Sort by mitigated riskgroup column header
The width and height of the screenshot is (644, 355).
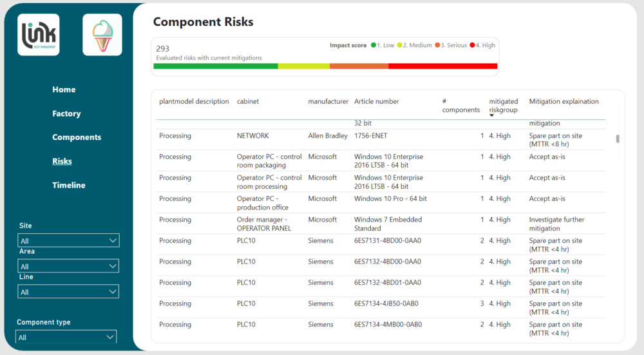click(x=503, y=106)
